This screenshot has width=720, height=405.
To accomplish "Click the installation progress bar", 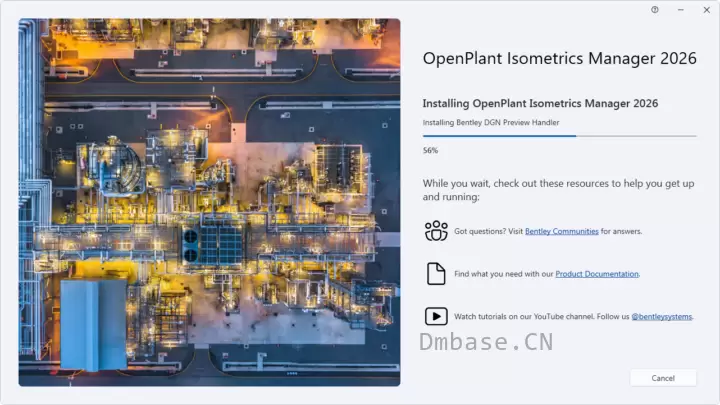I will (x=559, y=136).
